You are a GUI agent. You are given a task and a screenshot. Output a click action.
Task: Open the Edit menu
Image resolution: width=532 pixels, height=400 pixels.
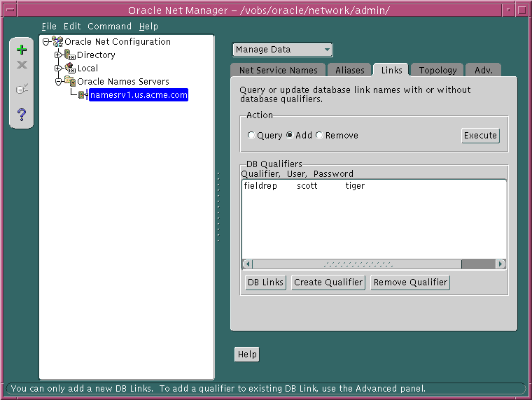point(72,26)
